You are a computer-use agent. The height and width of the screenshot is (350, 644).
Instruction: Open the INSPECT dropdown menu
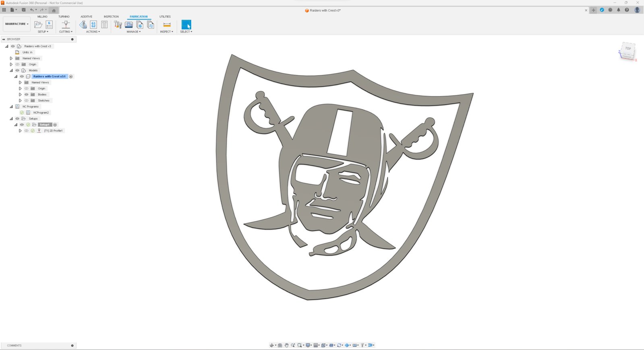tap(166, 32)
